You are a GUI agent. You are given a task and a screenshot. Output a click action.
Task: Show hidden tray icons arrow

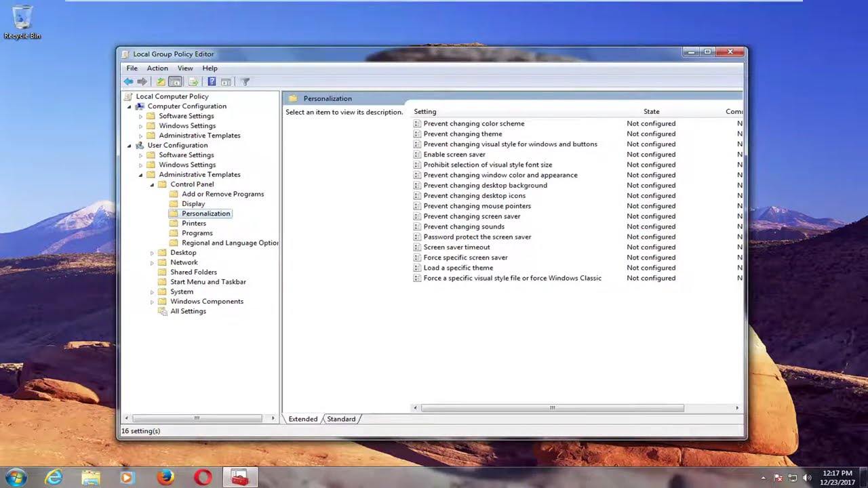coord(764,478)
